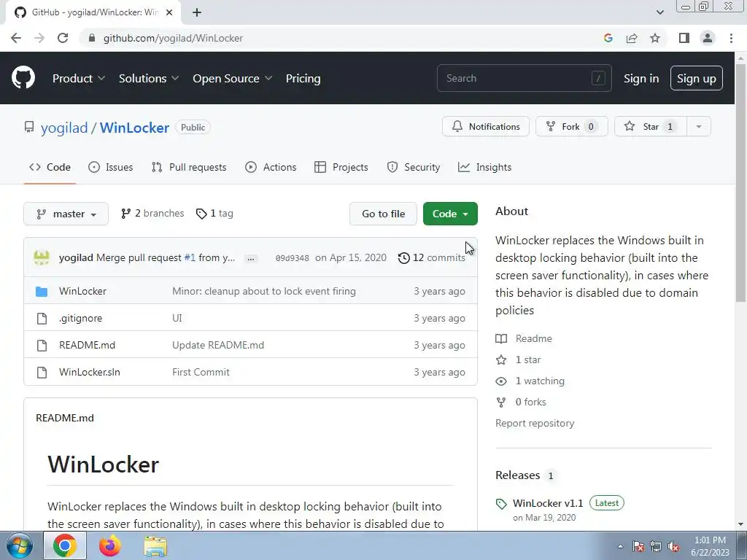Click the GitHub search input field
Screen dimensions: 747x560
[524, 78]
